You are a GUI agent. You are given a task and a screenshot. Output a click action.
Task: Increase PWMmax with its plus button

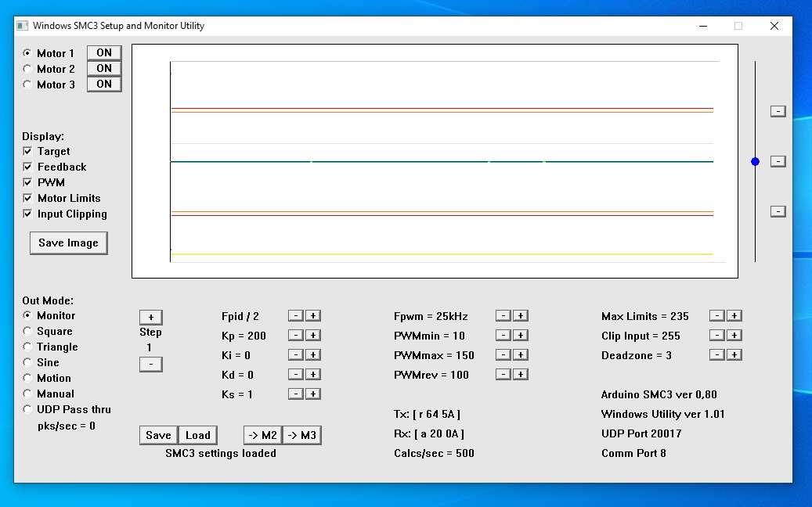point(521,355)
